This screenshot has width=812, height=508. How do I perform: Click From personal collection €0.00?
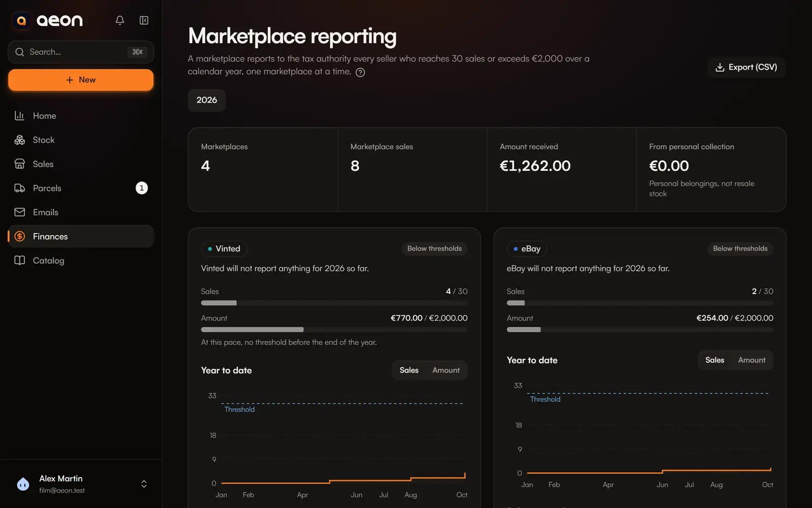tap(669, 166)
